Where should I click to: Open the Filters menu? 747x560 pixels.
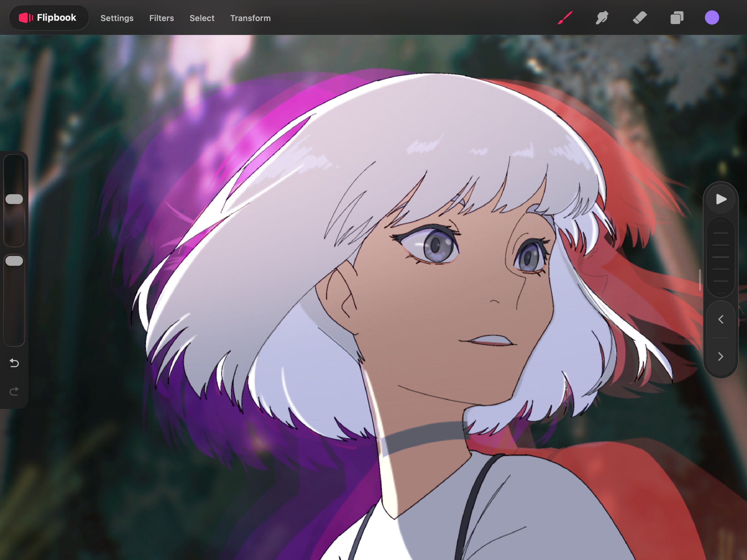161,18
